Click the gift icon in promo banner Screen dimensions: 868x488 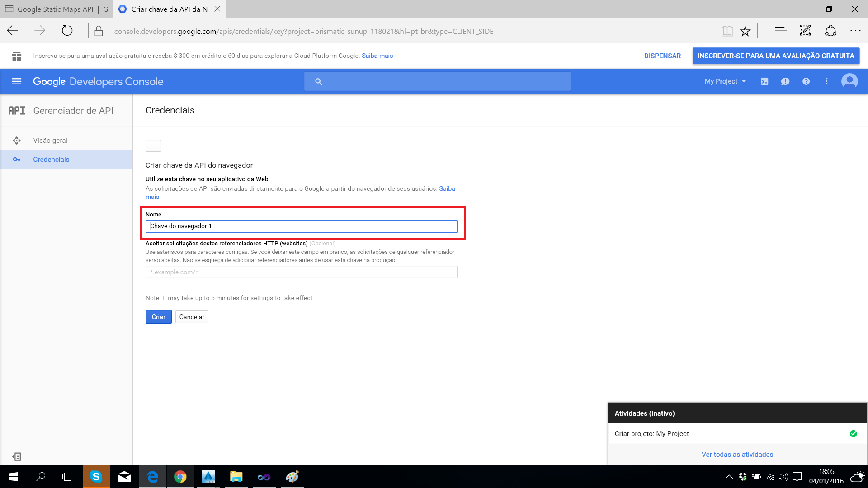click(x=17, y=56)
